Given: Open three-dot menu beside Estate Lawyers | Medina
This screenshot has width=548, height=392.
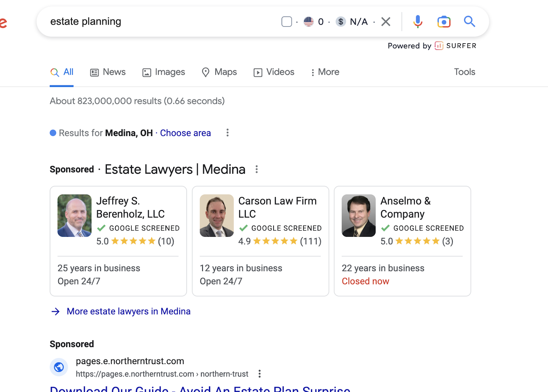Looking at the screenshot, I should coord(257,169).
